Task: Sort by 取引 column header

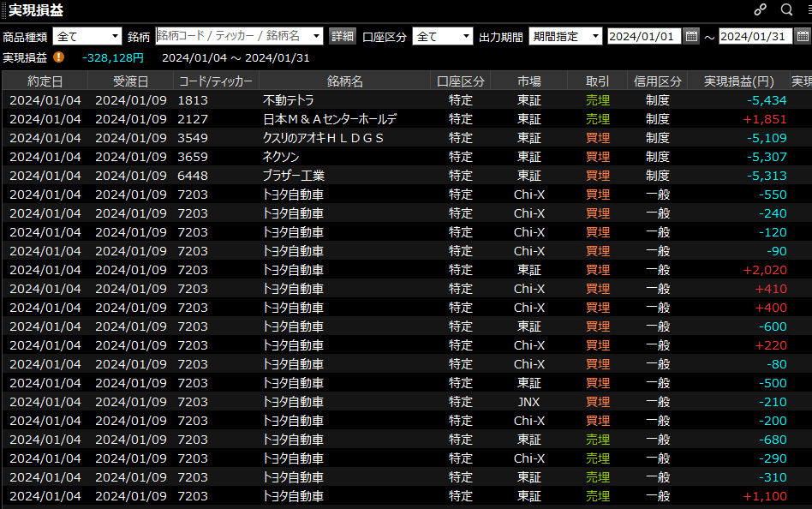Action: 598,81
